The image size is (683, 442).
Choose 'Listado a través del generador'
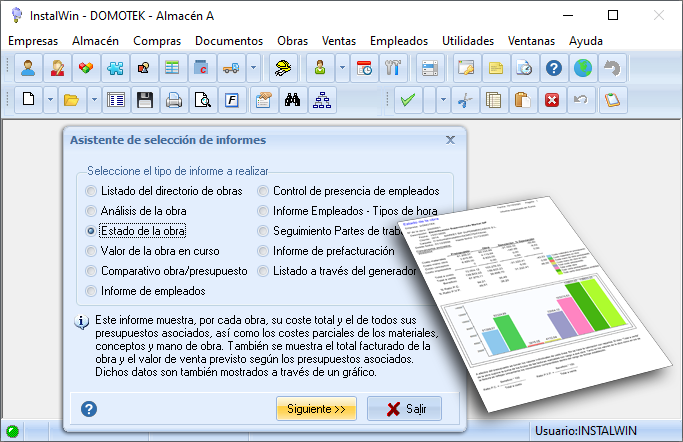tap(337, 271)
